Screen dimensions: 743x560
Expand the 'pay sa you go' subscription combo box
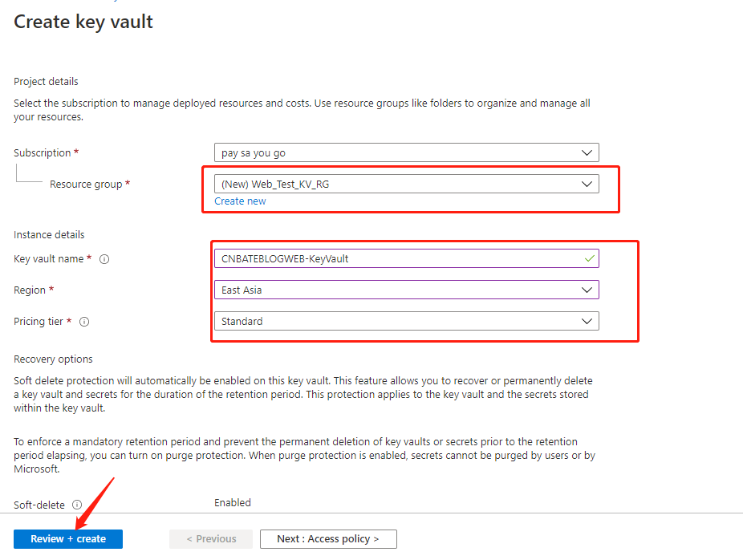pyautogui.click(x=407, y=152)
